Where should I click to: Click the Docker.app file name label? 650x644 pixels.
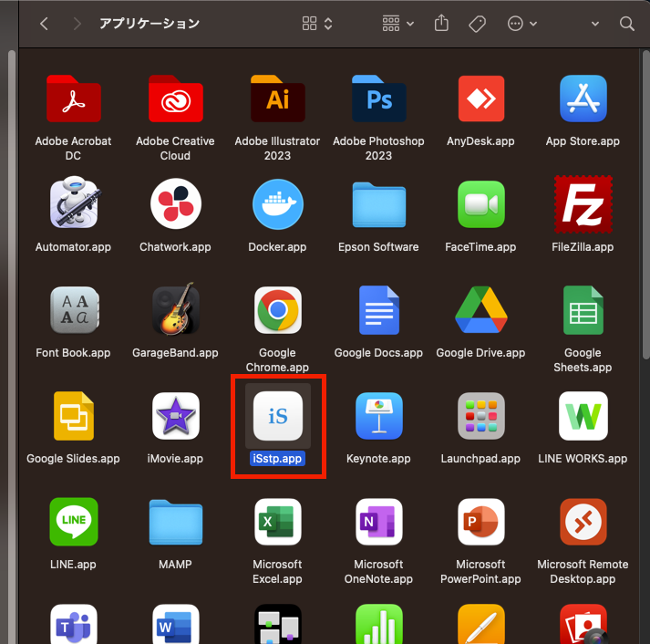coord(277,247)
